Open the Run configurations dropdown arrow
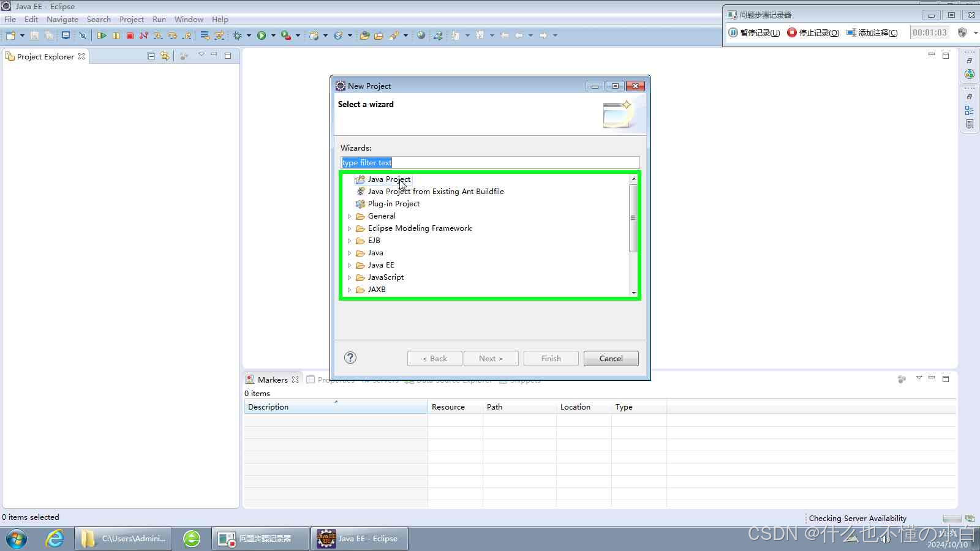The height and width of the screenshot is (551, 980). pos(273,36)
